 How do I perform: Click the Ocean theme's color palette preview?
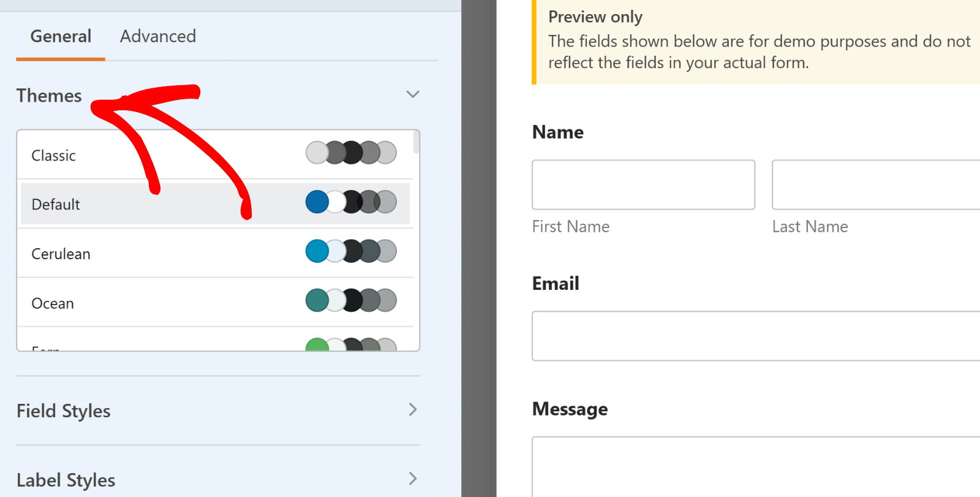[x=351, y=300]
